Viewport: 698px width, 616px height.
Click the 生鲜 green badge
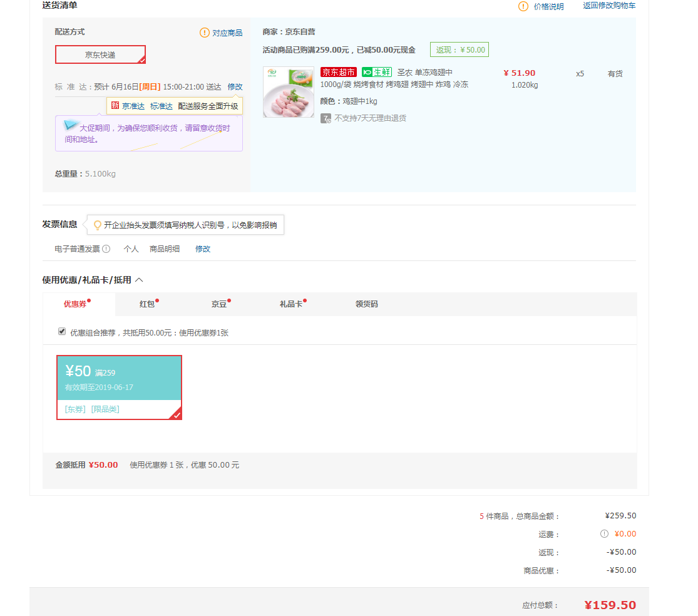(377, 72)
